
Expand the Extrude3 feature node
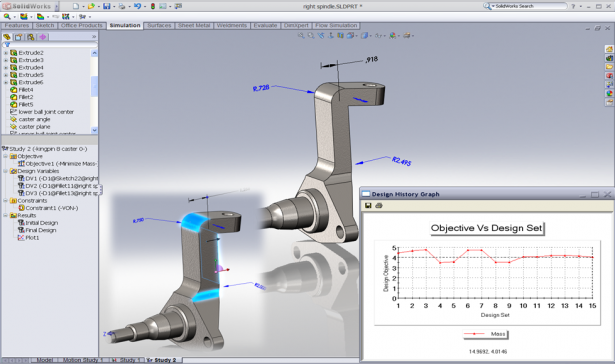(x=6, y=60)
